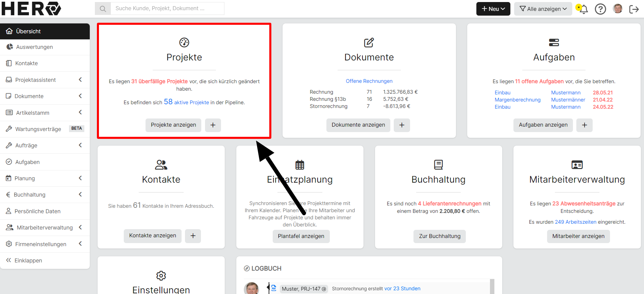Expand sidebar Buchhaltung chevron
The height and width of the screenshot is (294, 644).
80,194
